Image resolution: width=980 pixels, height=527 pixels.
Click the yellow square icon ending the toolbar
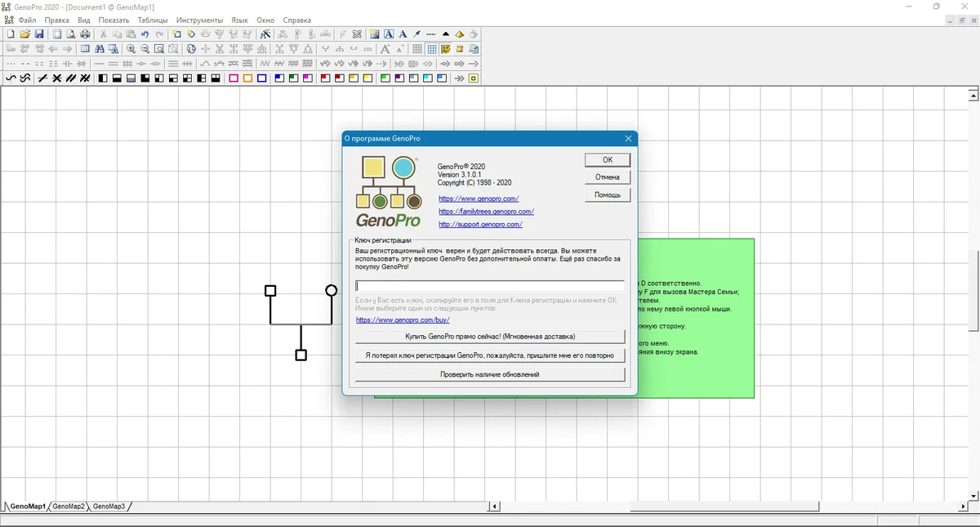(x=473, y=78)
